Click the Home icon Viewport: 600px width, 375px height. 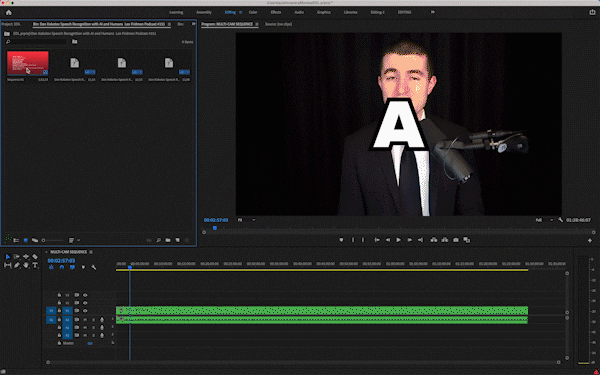(8, 12)
